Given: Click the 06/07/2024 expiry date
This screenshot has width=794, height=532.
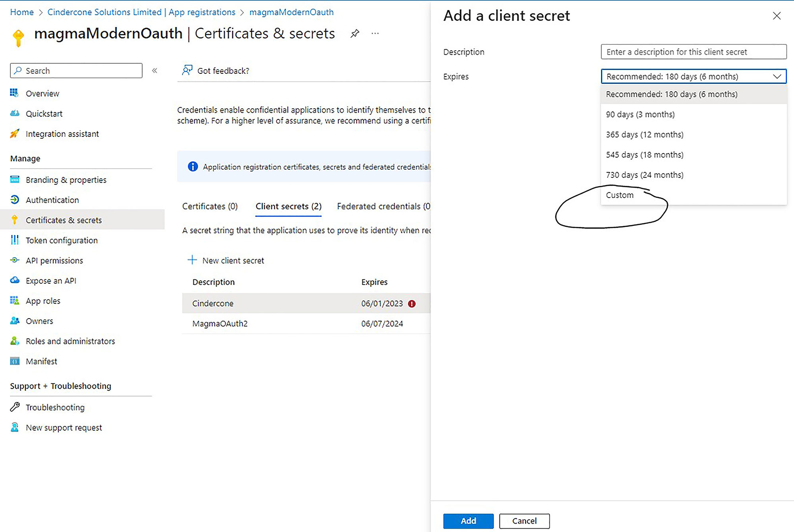Looking at the screenshot, I should point(382,324).
